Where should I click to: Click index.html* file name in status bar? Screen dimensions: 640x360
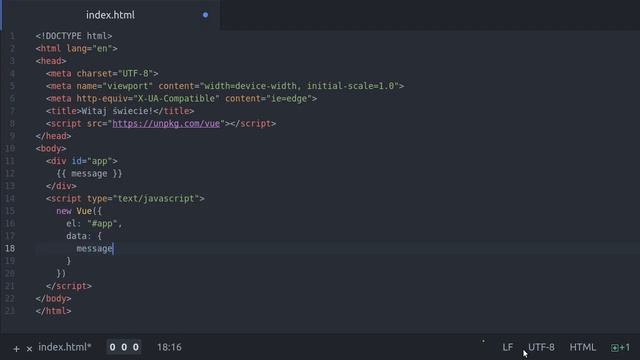pos(64,347)
